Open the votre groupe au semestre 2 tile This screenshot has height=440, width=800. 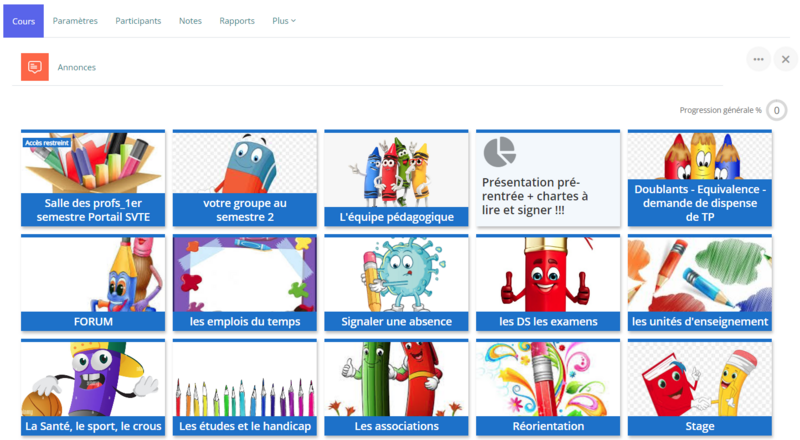[x=245, y=178]
